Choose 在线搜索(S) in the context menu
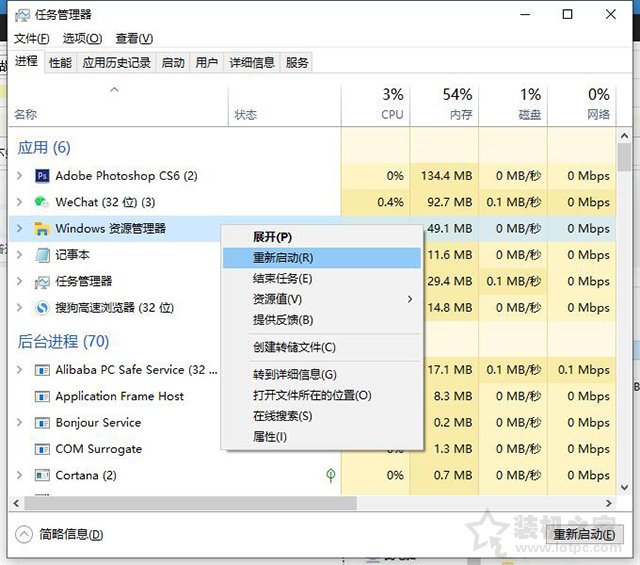This screenshot has width=640, height=565. click(322, 416)
